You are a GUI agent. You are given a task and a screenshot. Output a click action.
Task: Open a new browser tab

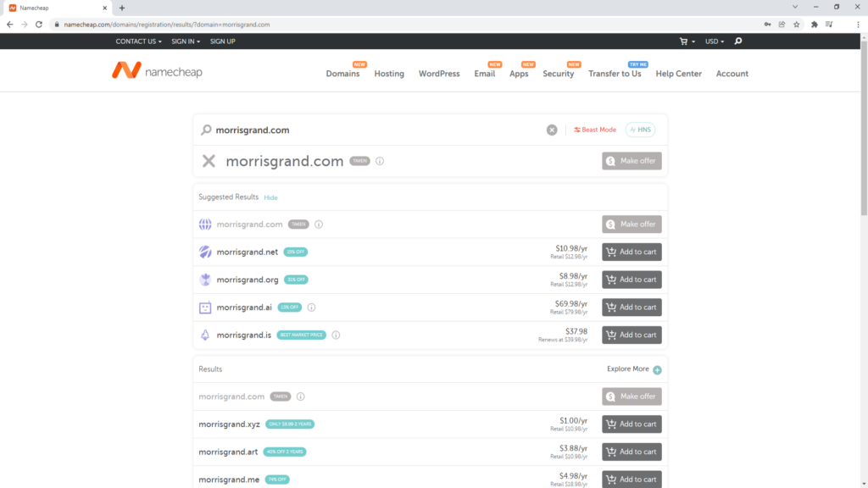[122, 8]
